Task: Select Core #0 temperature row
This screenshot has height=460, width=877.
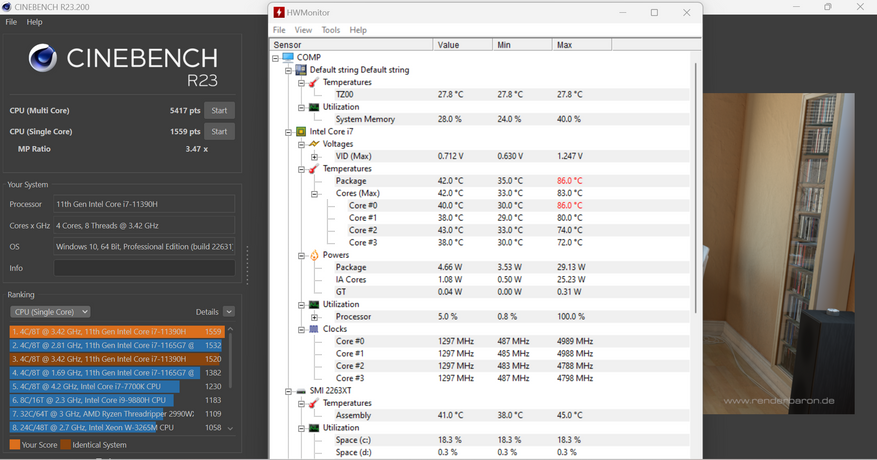Action: [481, 205]
